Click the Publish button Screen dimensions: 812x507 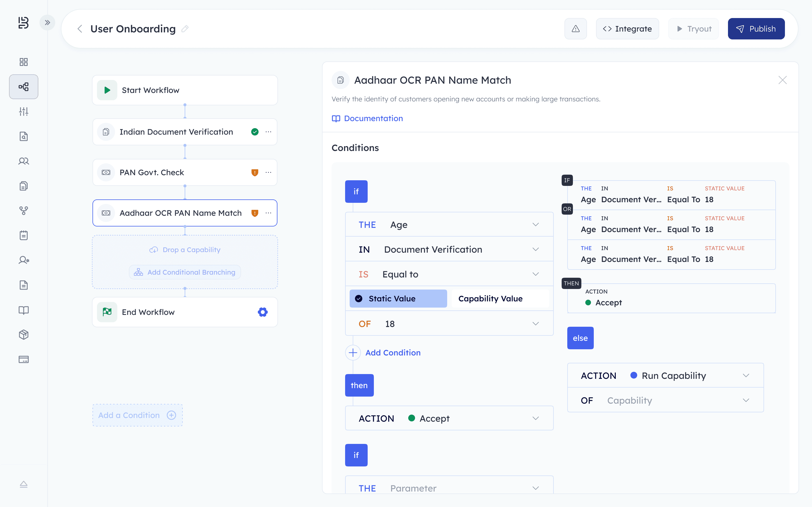pos(756,29)
